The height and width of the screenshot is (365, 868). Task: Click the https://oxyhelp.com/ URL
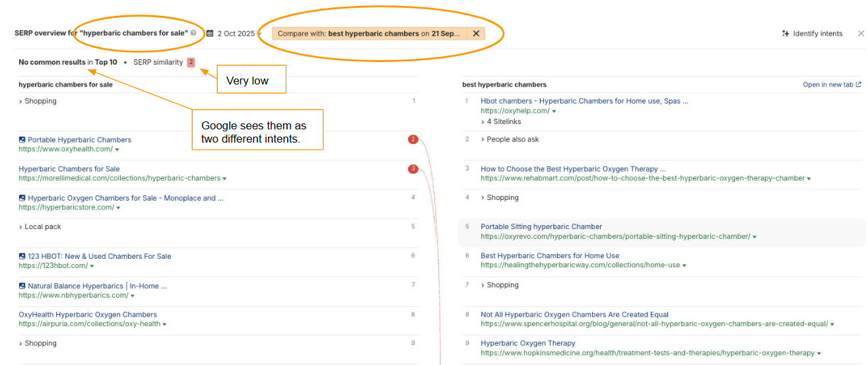(x=515, y=112)
